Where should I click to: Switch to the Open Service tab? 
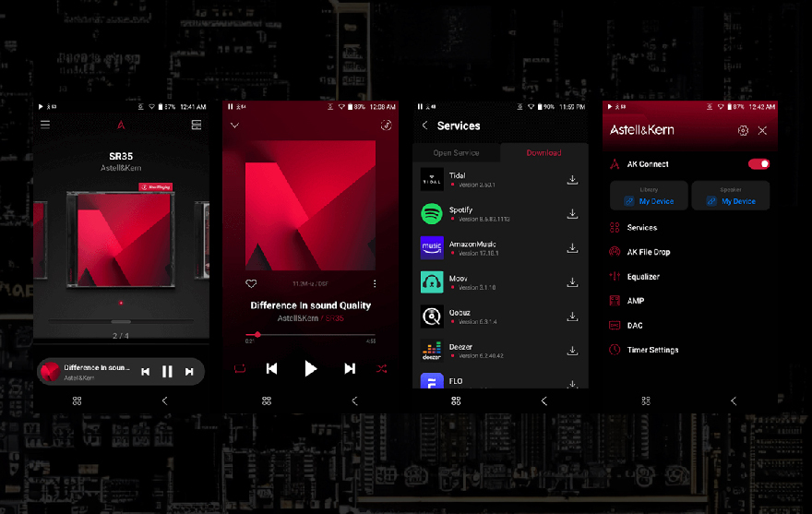click(455, 153)
